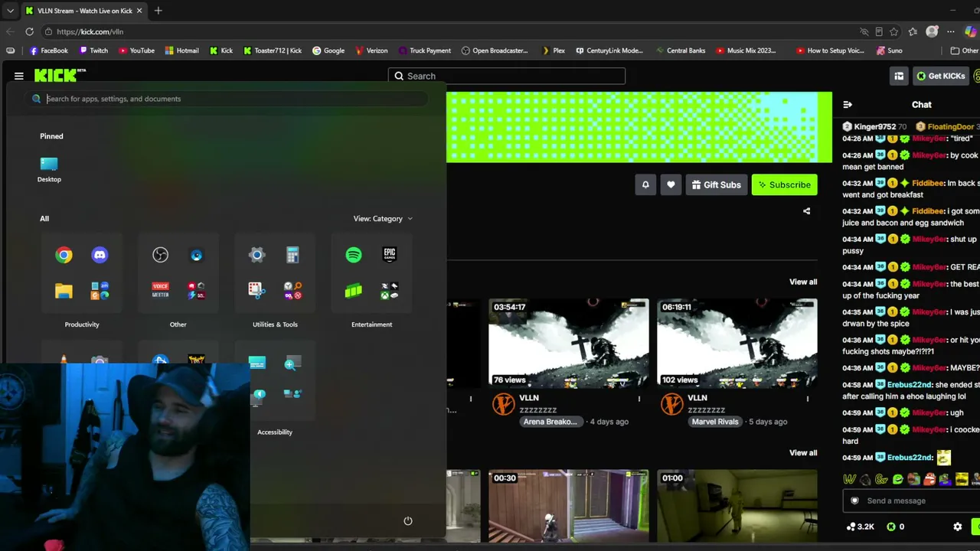Reload the page in the browser
The width and height of the screenshot is (980, 551).
tap(29, 31)
